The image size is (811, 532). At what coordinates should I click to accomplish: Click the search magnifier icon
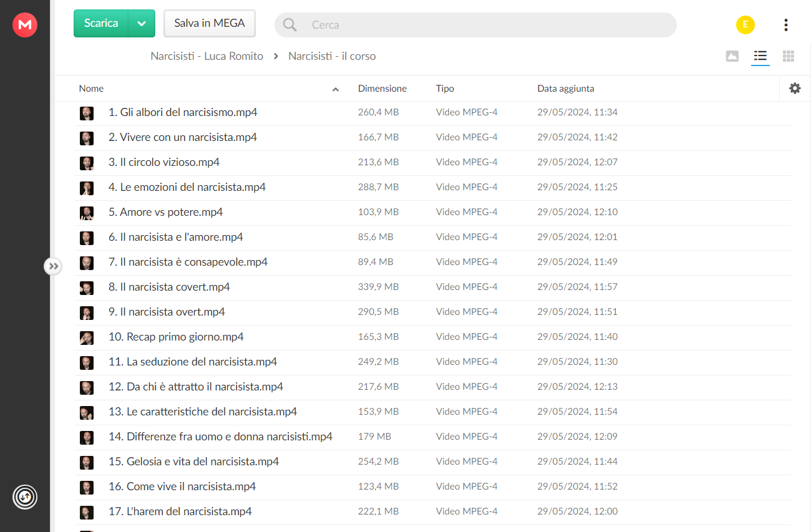coord(289,25)
